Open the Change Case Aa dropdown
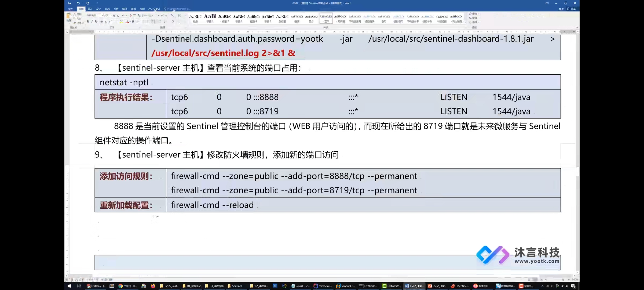This screenshot has height=290, width=644. [x=124, y=16]
